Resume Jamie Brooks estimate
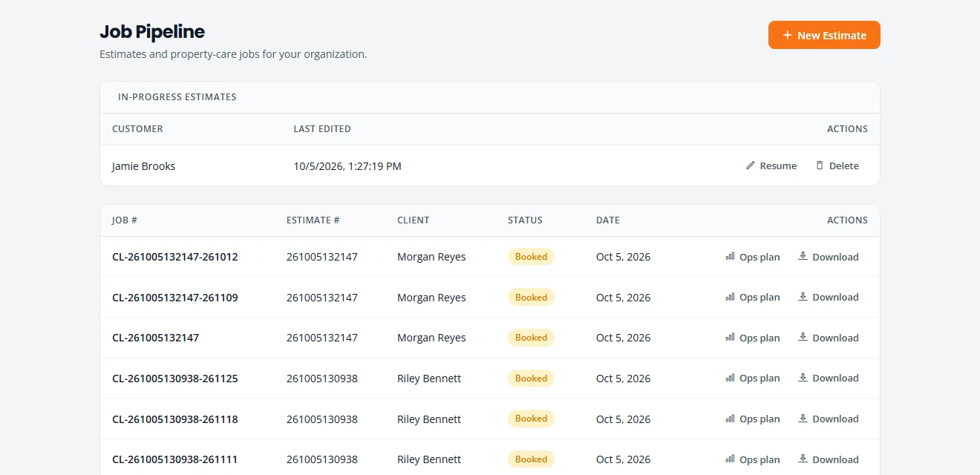The width and height of the screenshot is (980, 475). (x=771, y=166)
